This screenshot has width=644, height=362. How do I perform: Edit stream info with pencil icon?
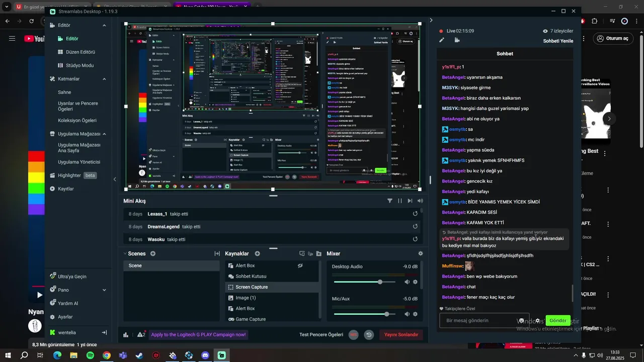tap(442, 40)
